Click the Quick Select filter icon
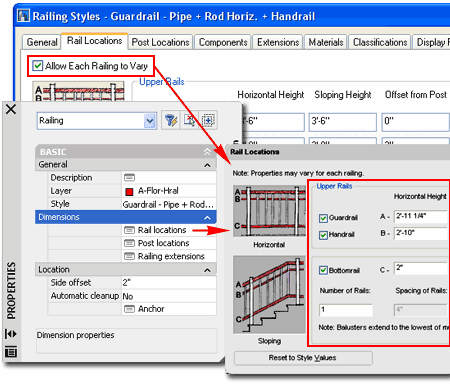 pos(171,120)
